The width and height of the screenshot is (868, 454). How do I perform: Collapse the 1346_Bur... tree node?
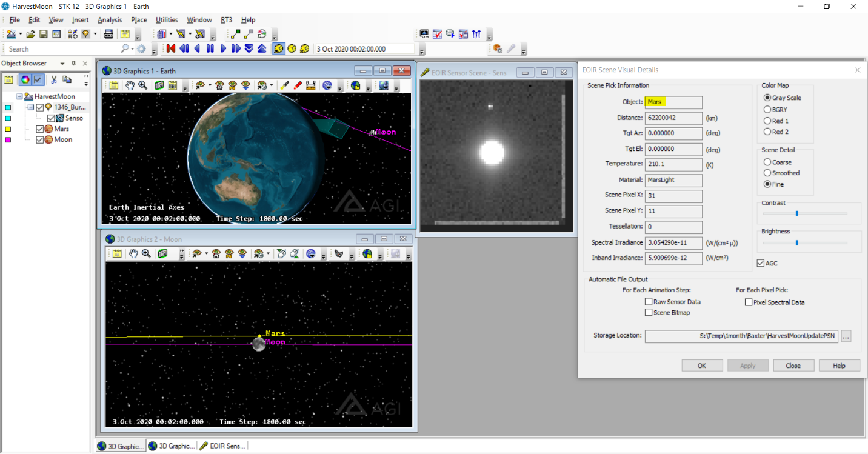(30, 107)
